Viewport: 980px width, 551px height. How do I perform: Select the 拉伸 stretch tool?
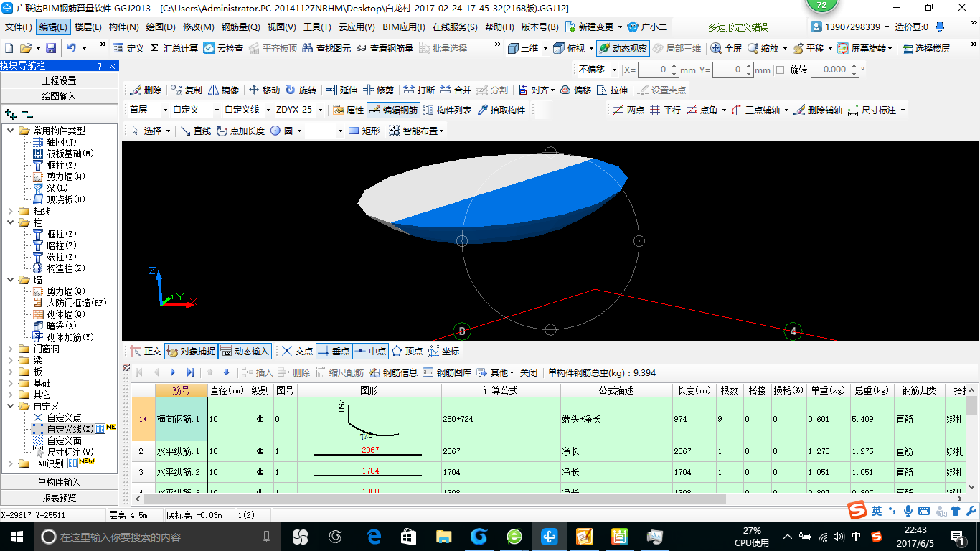(x=612, y=90)
